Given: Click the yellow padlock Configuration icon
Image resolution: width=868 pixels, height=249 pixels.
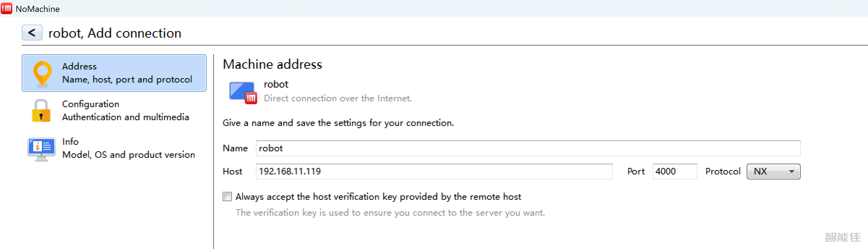Looking at the screenshot, I should click(41, 111).
